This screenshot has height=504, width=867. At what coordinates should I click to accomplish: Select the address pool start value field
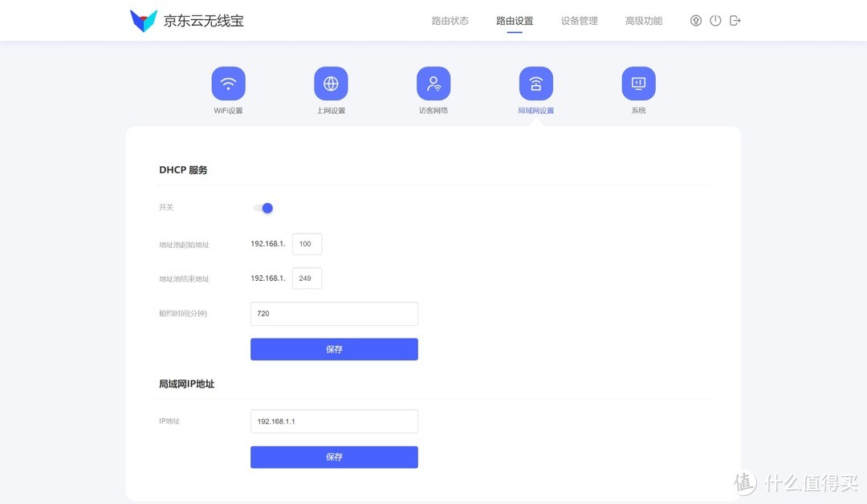[x=306, y=243]
